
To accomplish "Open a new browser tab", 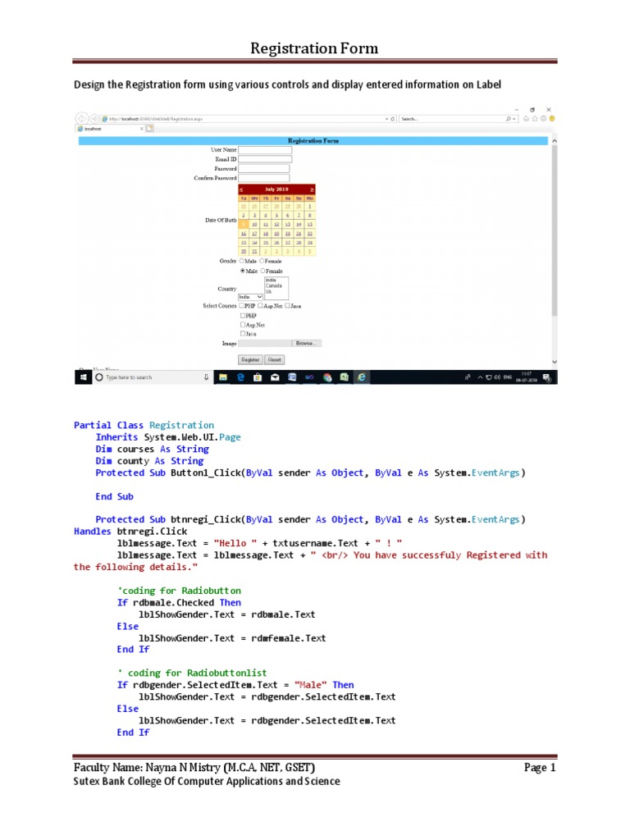I will click(x=150, y=129).
